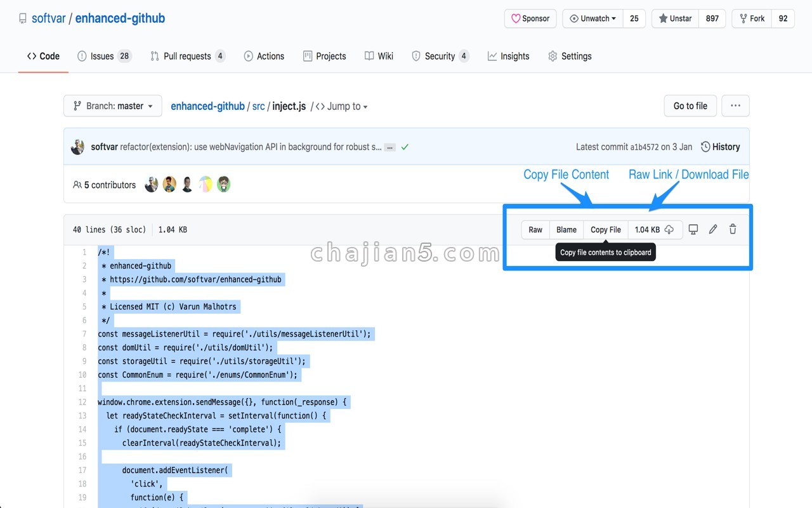Click the Sponsor button
The width and height of the screenshot is (812, 508).
(x=530, y=18)
